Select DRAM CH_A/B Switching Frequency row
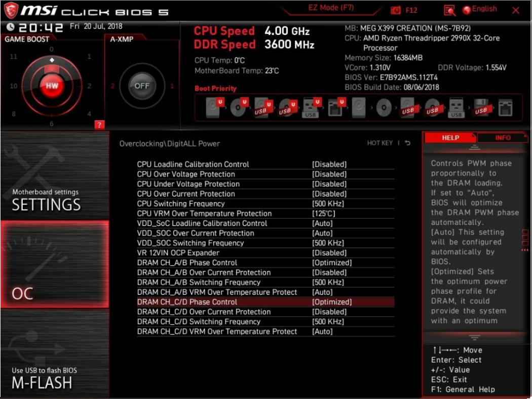Viewport: 532px width, 399px height. (265, 283)
